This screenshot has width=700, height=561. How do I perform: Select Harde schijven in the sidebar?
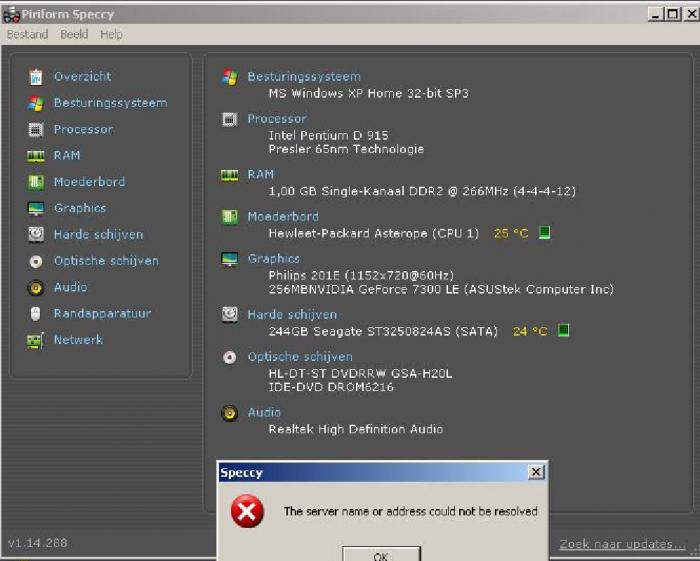[99, 234]
